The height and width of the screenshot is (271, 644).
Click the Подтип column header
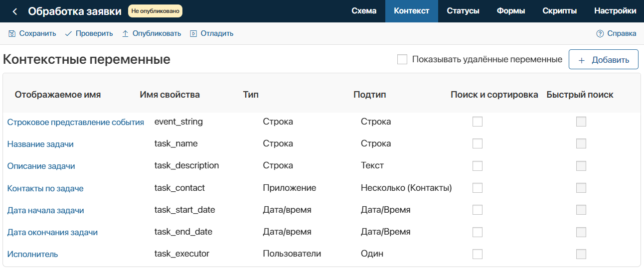pyautogui.click(x=370, y=95)
